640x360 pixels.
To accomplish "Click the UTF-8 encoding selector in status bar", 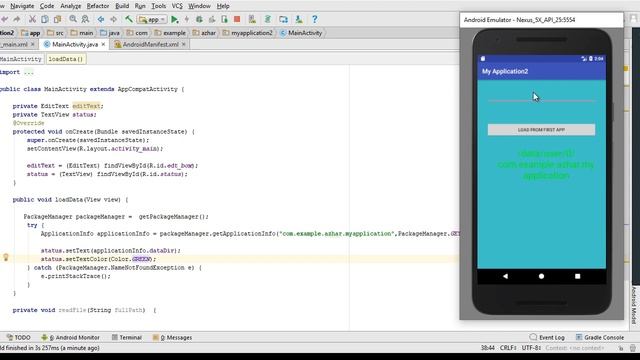I will pyautogui.click(x=531, y=348).
